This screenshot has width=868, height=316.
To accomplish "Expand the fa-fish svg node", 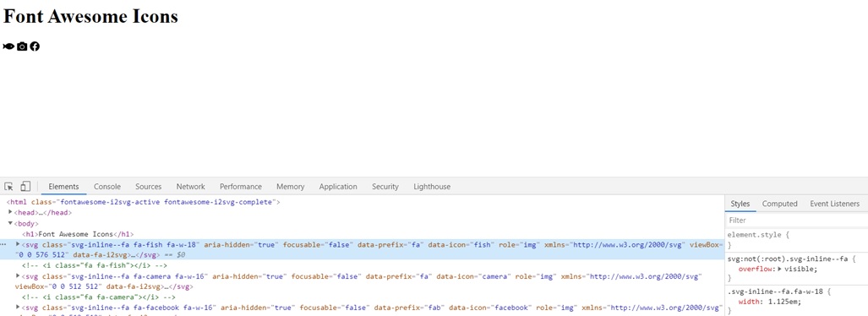I will (18, 244).
